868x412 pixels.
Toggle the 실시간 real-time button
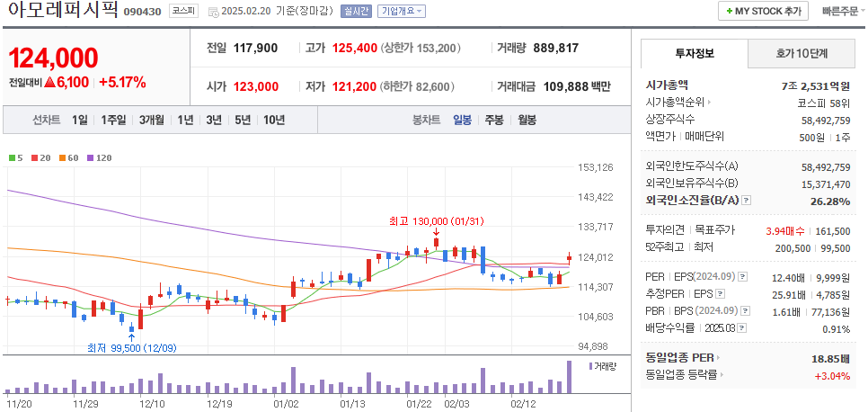(x=356, y=11)
